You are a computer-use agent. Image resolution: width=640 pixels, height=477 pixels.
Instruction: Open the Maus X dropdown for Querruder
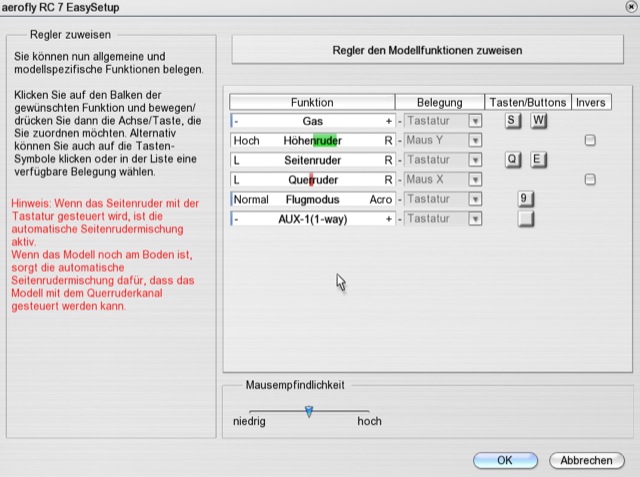475,180
